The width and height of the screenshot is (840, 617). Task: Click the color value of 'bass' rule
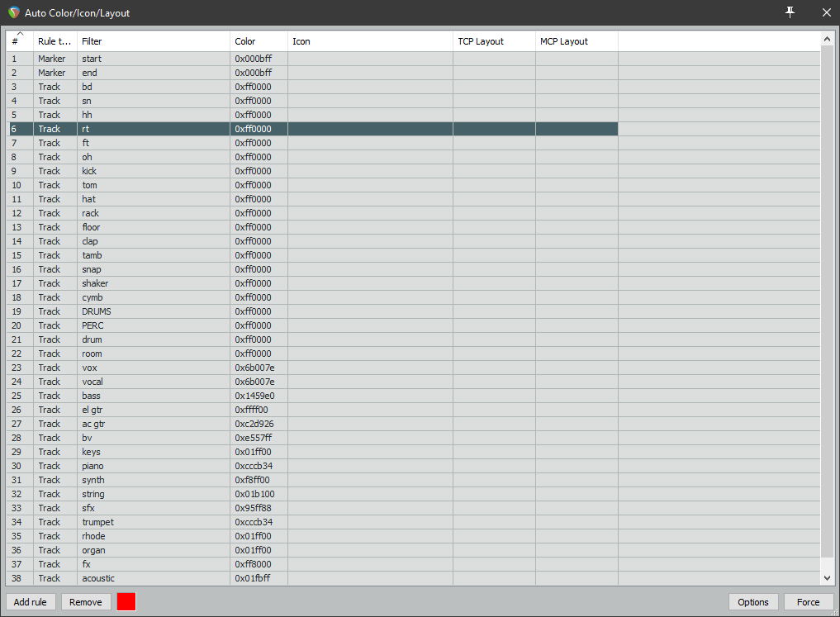(x=254, y=396)
